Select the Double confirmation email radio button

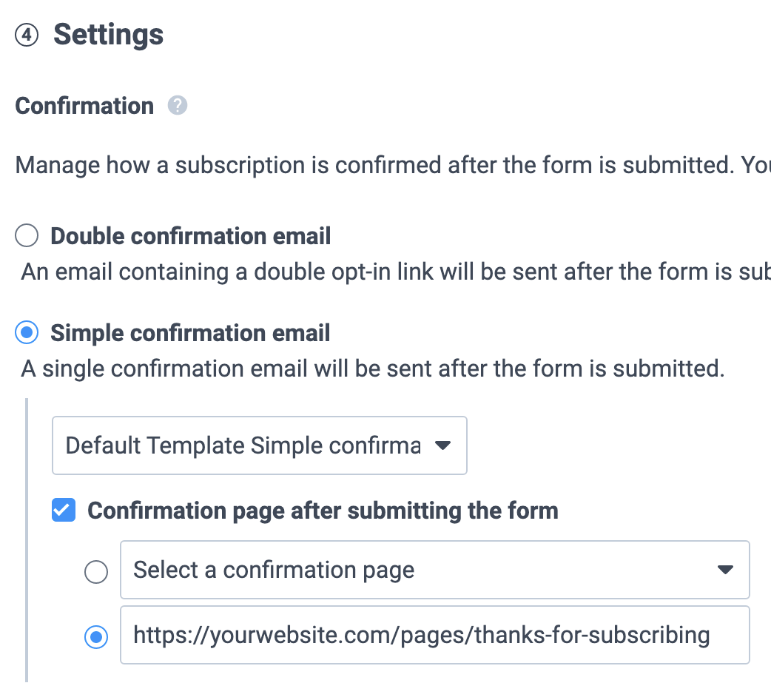point(27,235)
